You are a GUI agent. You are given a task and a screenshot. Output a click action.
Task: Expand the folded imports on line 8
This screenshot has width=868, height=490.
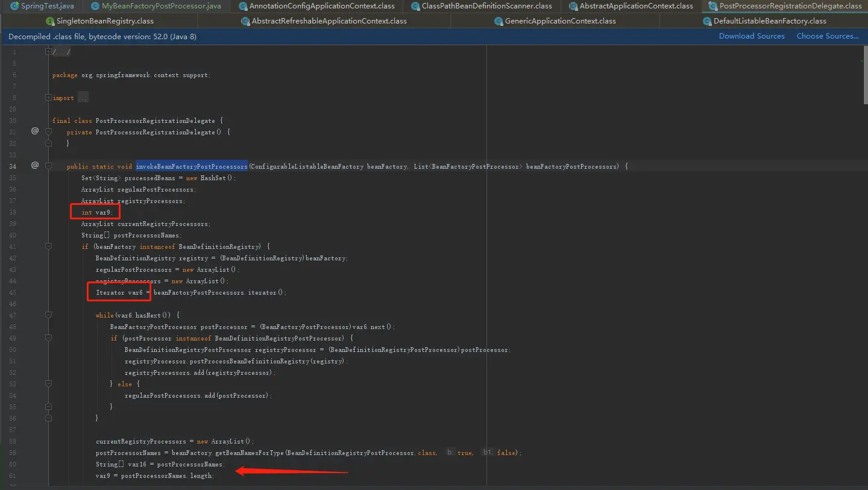(49, 98)
